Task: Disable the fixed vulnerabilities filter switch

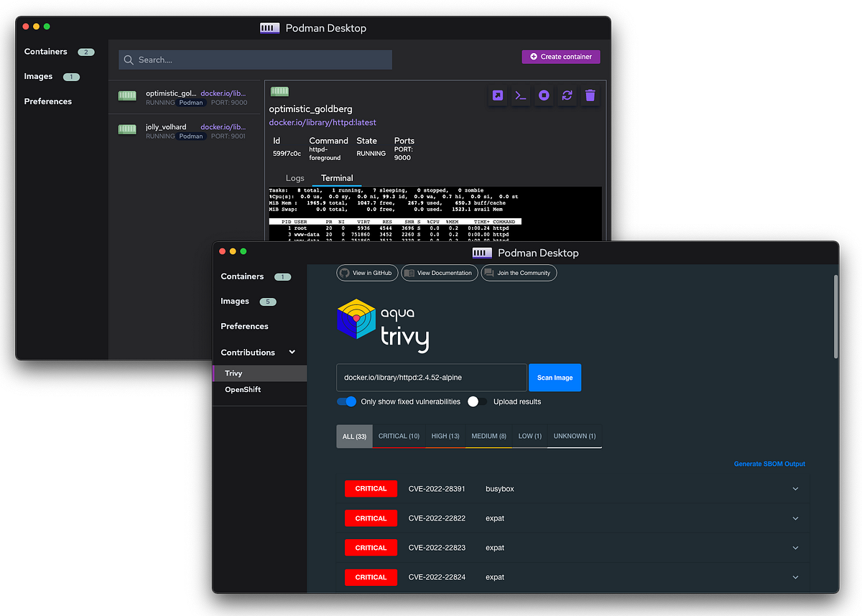Action: 346,401
